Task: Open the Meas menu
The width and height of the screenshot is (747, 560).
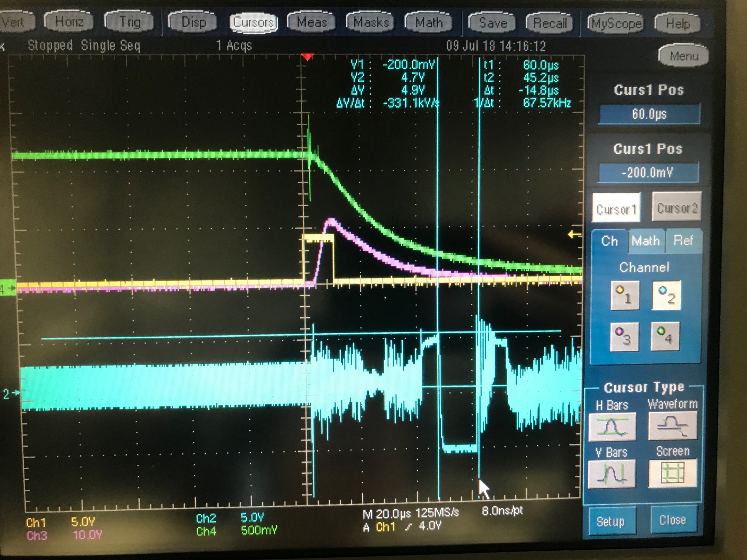Action: (311, 22)
